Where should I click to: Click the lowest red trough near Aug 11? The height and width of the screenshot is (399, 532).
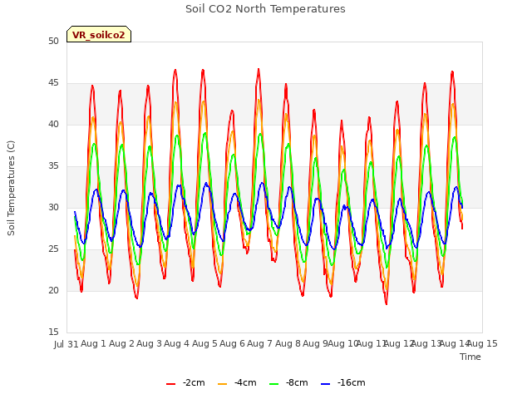tap(386, 303)
